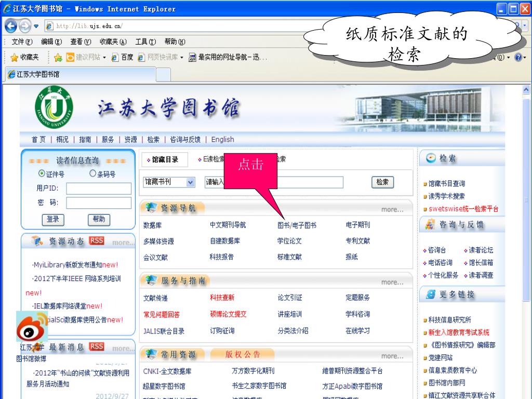The image size is (532, 399).
Task: Click the 登录 login button
Action: (53, 220)
